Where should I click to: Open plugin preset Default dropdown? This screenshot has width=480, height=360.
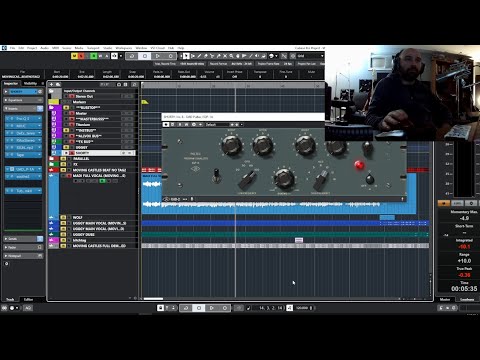[216, 124]
